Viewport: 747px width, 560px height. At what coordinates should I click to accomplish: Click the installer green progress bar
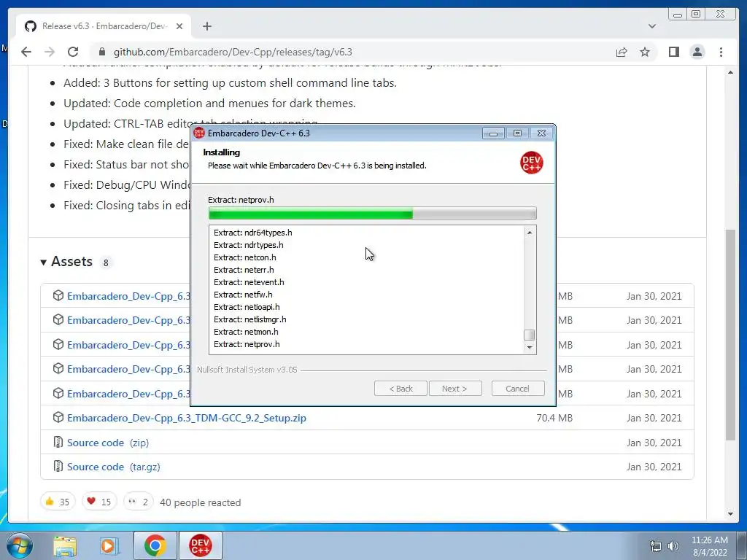pos(373,214)
